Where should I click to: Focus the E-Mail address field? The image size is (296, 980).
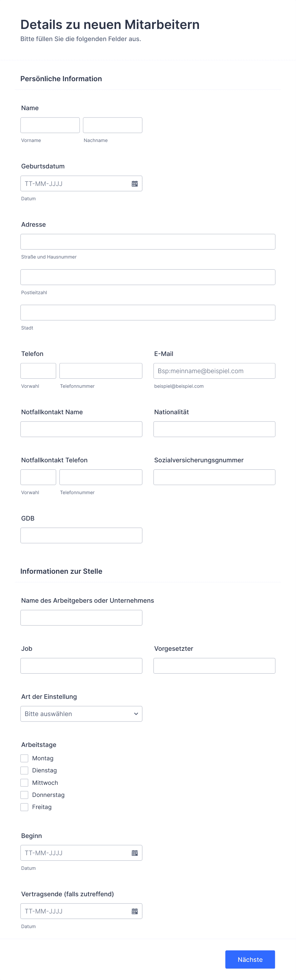[214, 371]
